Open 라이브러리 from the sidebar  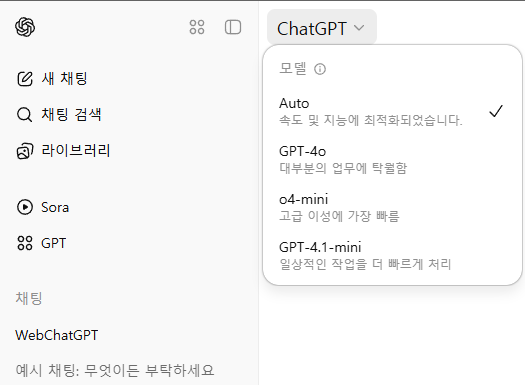coord(76,151)
